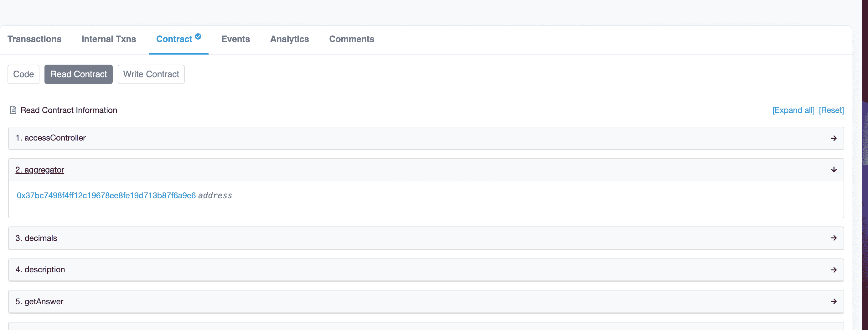
Task: Click the Reset link
Action: tap(831, 110)
